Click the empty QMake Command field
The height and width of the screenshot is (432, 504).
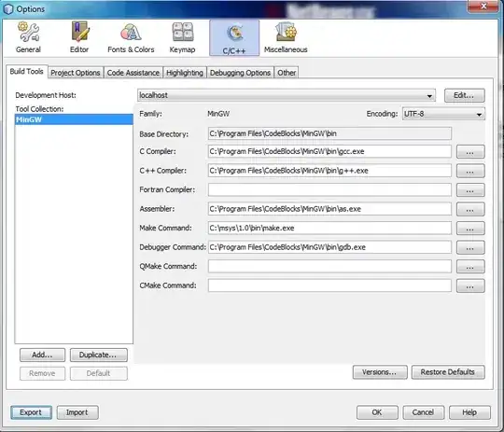coord(329,266)
